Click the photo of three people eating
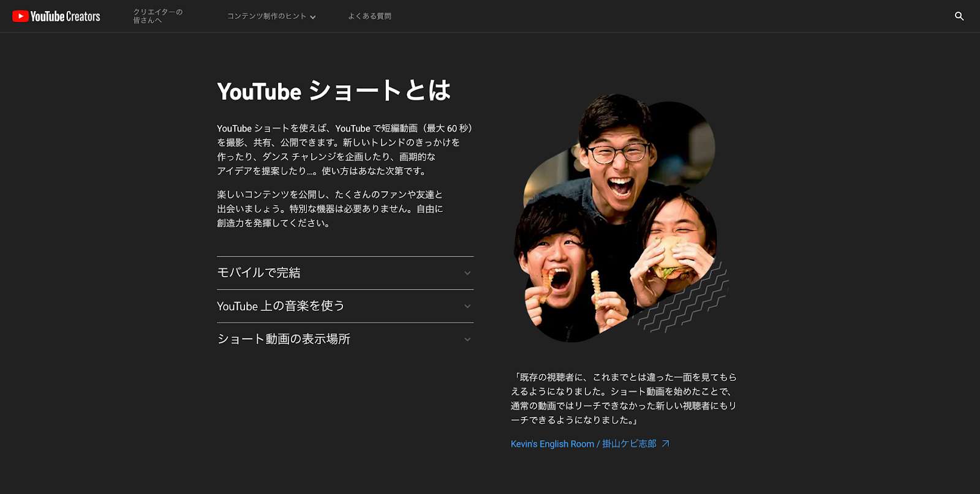Viewport: 980px width, 494px height. point(621,217)
